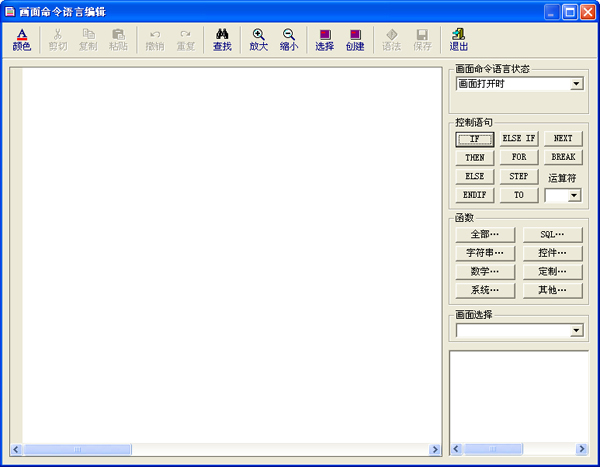The height and width of the screenshot is (467, 600).
Task: Click the 选择 select toolbar icon
Action: click(325, 40)
